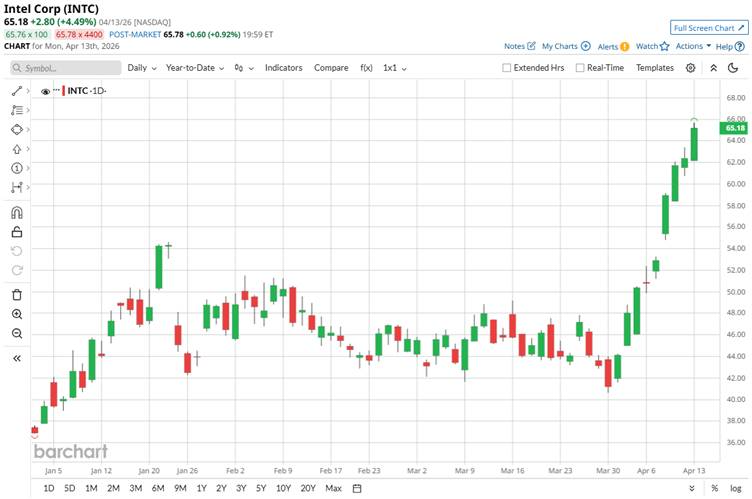Select the shapes drawing tool
752x499 pixels.
coord(17,130)
